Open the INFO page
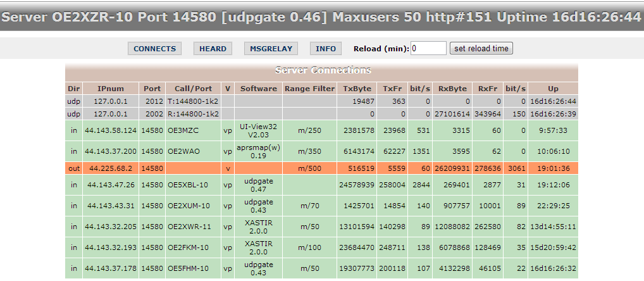 point(326,49)
